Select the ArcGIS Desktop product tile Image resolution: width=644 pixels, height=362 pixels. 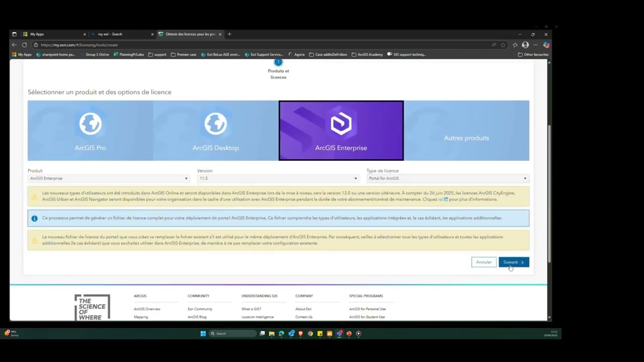point(216,131)
